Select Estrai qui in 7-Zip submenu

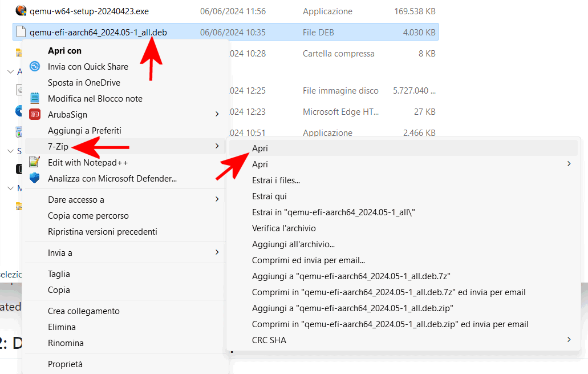(269, 196)
